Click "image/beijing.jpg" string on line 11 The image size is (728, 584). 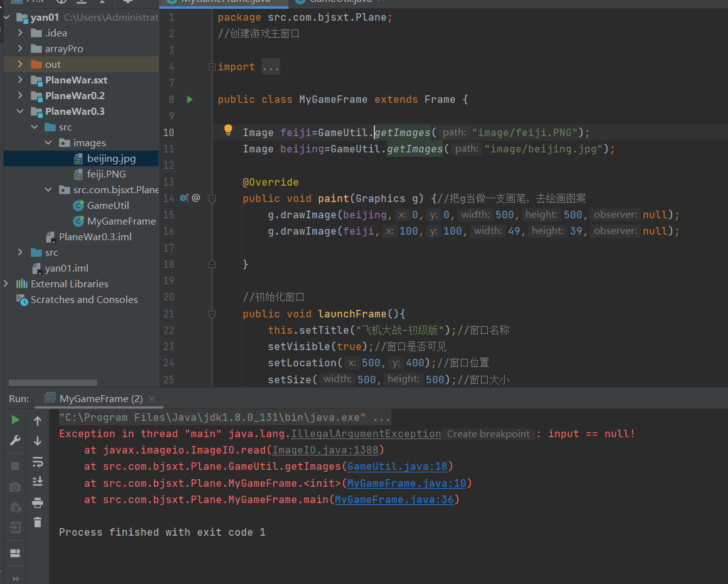coord(543,149)
